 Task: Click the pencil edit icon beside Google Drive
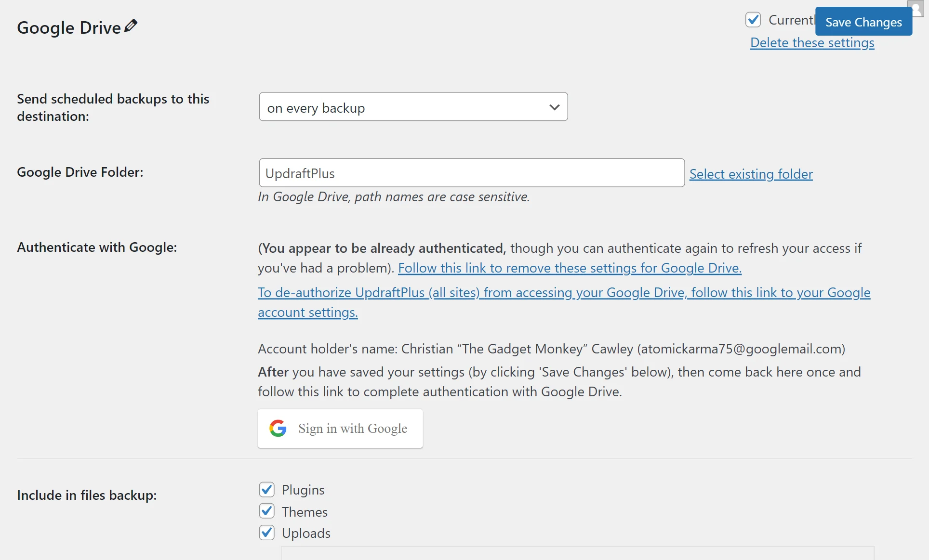pyautogui.click(x=131, y=26)
